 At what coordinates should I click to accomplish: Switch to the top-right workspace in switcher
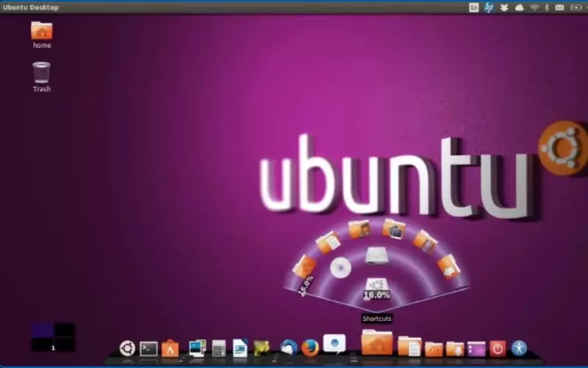[x=64, y=330]
